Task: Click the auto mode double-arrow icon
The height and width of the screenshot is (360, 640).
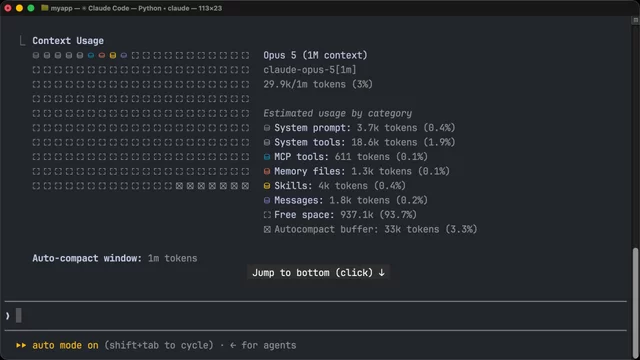Action: click(21, 345)
